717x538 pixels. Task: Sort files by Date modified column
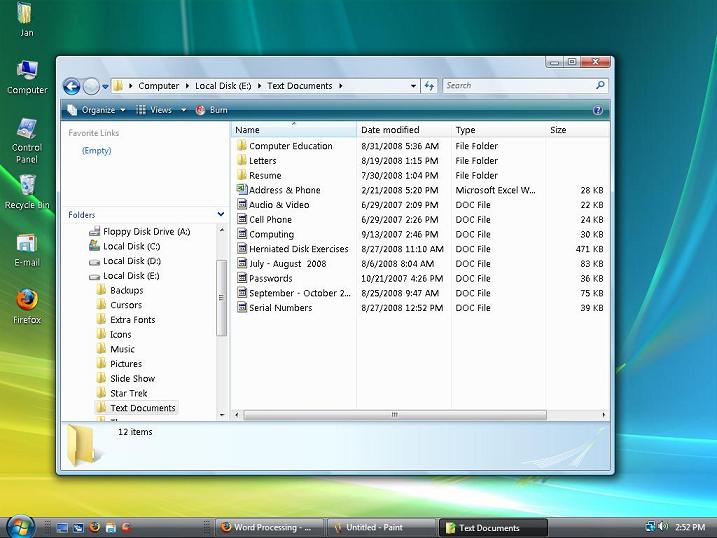tap(390, 130)
